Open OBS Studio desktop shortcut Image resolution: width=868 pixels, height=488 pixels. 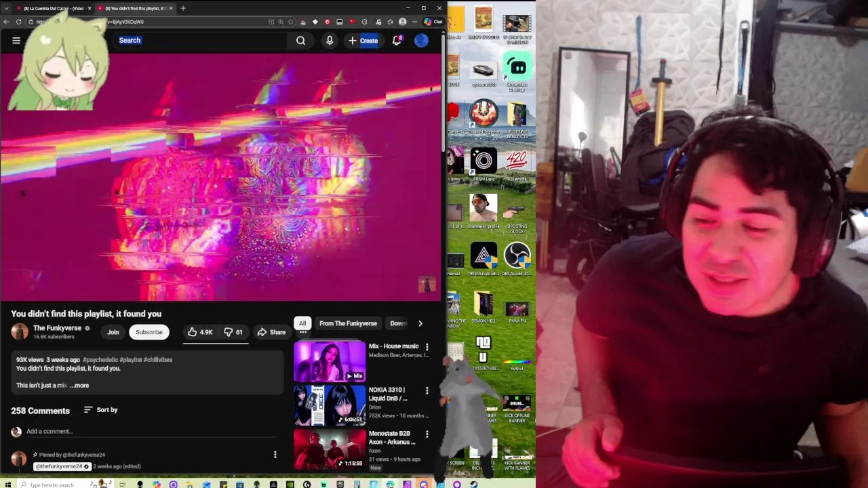click(x=517, y=258)
